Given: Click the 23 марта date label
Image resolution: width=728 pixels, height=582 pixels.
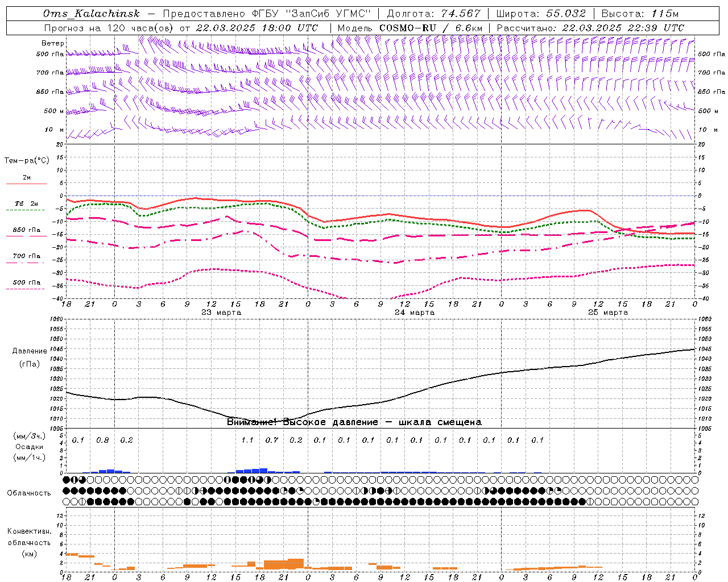Looking at the screenshot, I should [221, 313].
